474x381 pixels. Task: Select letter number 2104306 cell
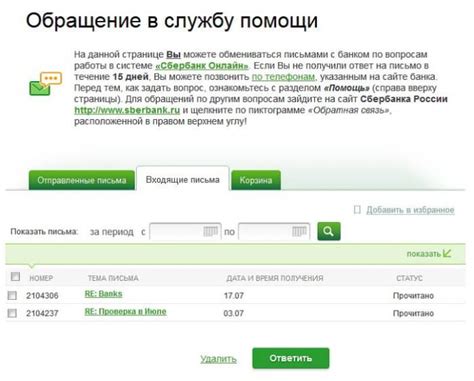click(x=42, y=296)
